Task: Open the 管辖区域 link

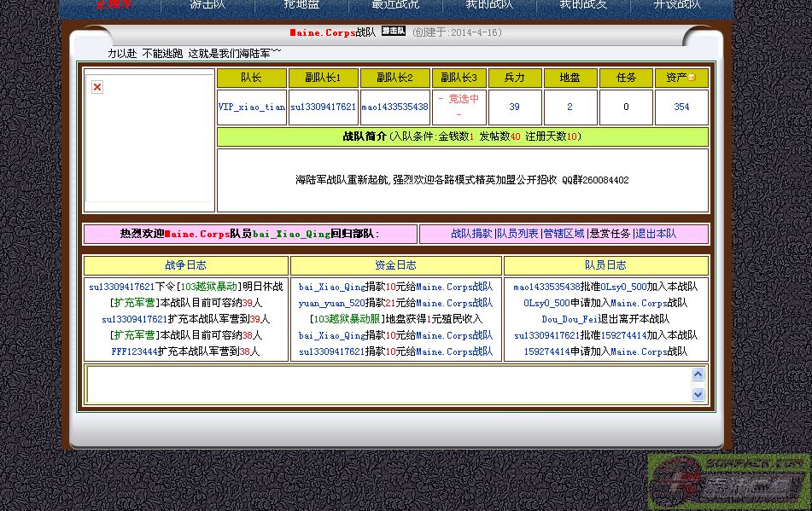Action: 564,234
